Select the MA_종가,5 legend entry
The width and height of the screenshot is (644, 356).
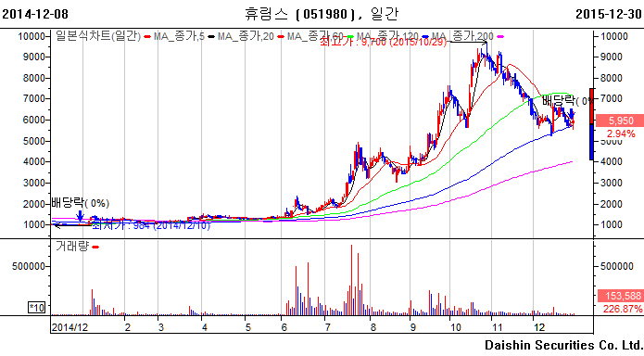[x=179, y=36]
